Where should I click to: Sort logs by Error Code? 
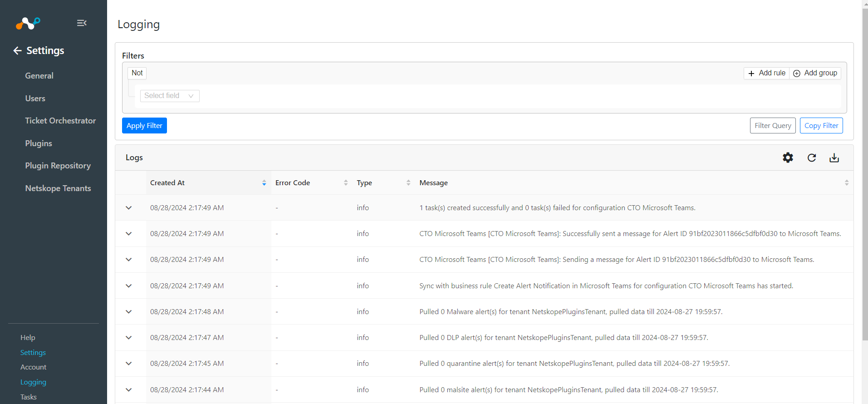pos(346,183)
